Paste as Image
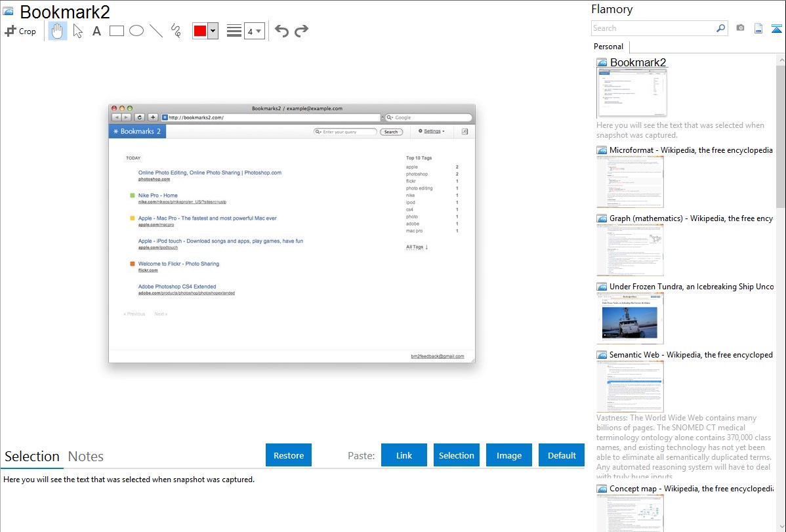This screenshot has width=786, height=532. pos(509,455)
